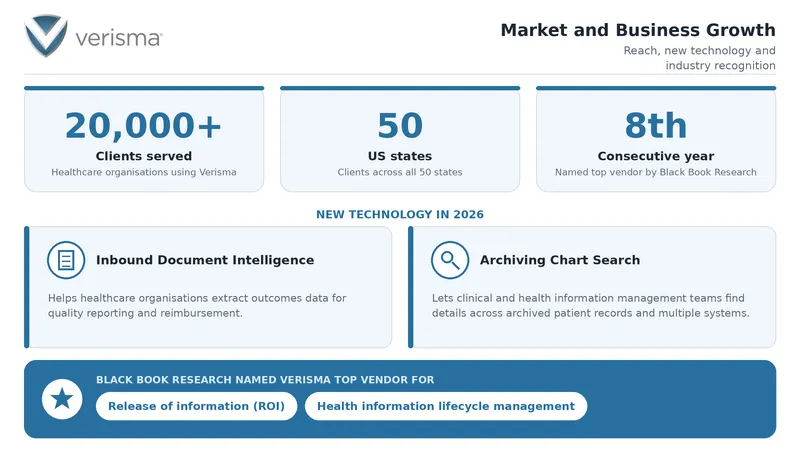Click the text Clients across all 50 states
800x450 pixels.
[x=400, y=172]
